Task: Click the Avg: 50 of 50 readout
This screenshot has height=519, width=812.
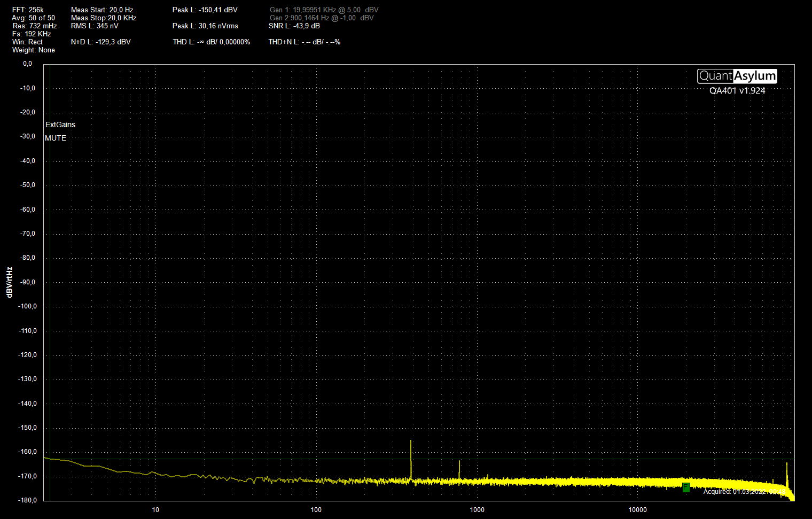Action: tap(33, 18)
